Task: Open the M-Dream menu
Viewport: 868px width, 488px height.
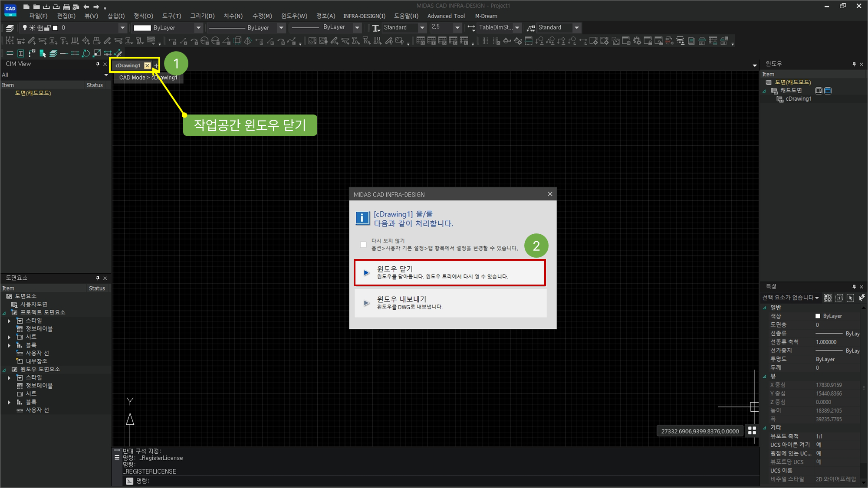Action: (486, 16)
